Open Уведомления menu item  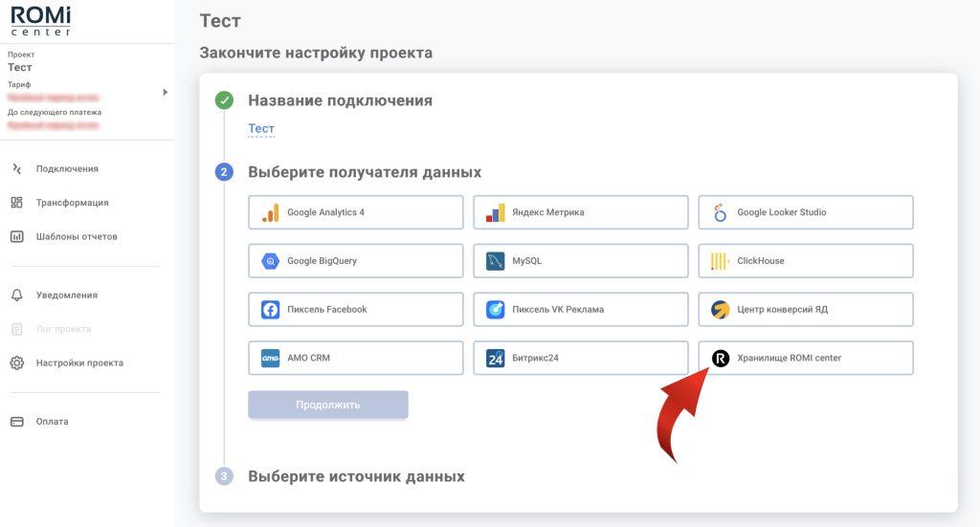[x=66, y=295]
